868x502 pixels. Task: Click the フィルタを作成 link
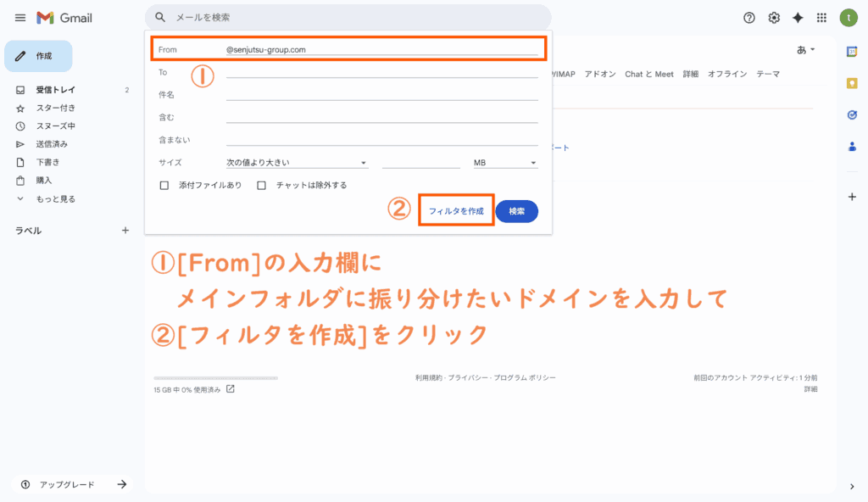(x=456, y=211)
